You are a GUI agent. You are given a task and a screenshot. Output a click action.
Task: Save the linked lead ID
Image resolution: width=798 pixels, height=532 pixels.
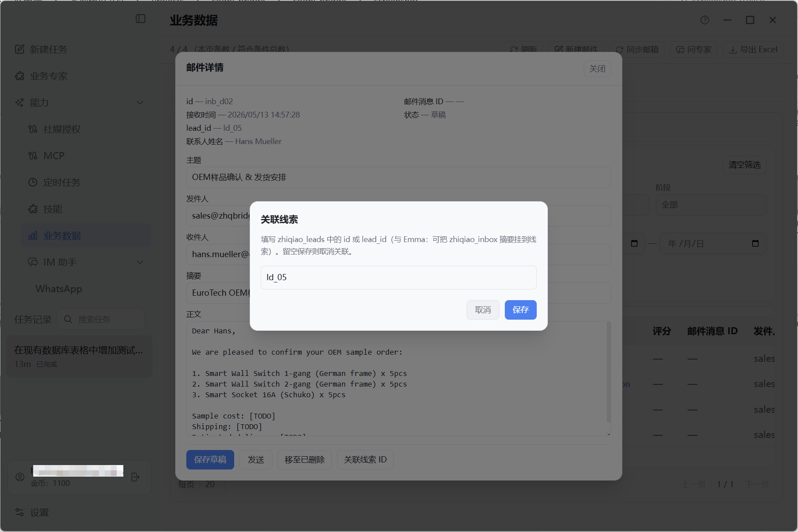click(x=520, y=310)
